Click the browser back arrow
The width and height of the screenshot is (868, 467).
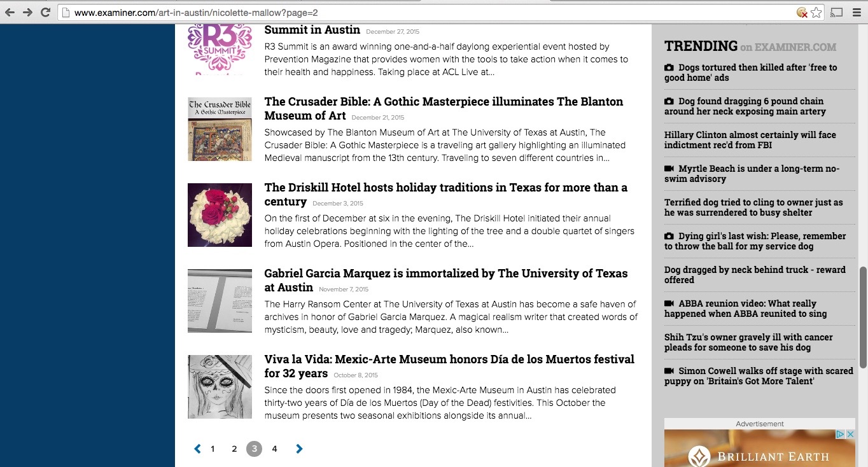pos(10,12)
